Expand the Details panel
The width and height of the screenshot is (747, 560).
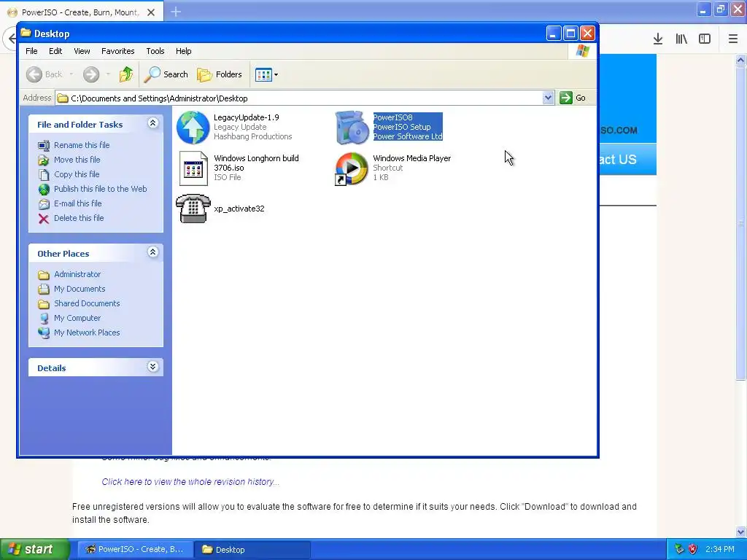pyautogui.click(x=152, y=367)
